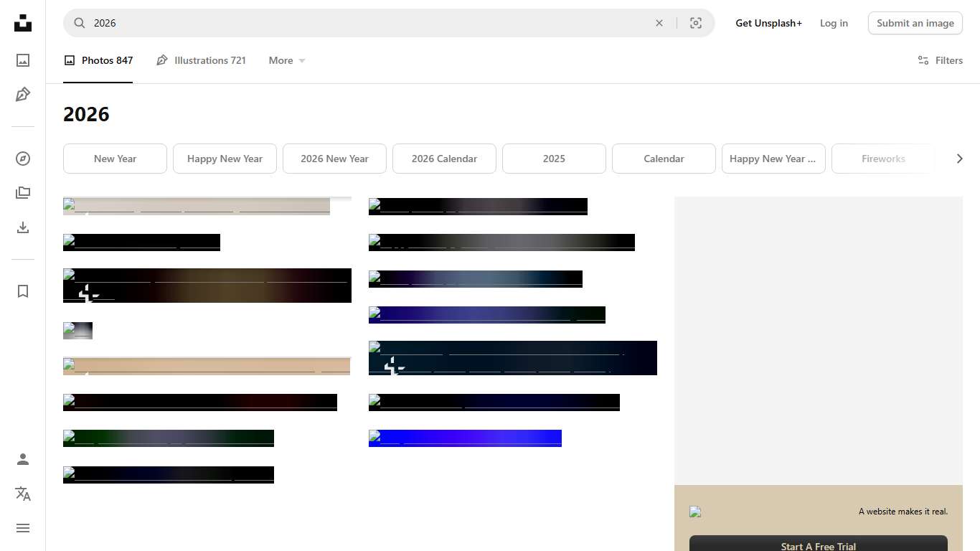Clear the search field with X
This screenshot has height=551, width=980.
(x=659, y=23)
